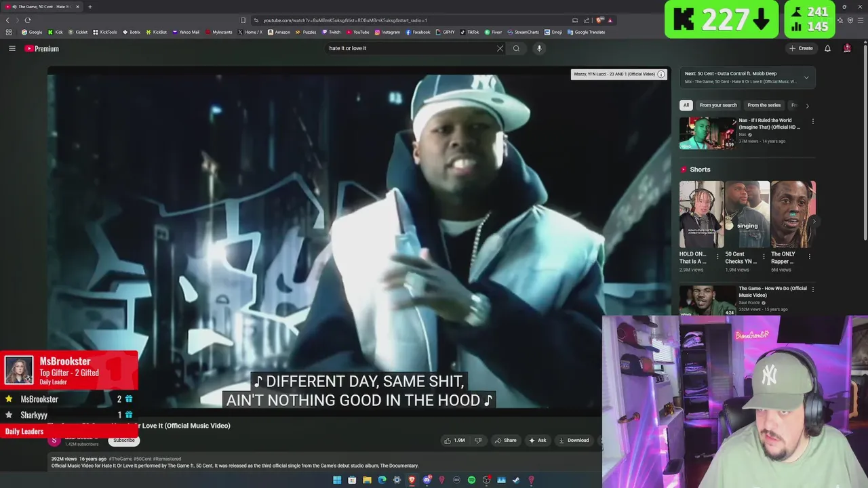
Task: Open the Facebook bookmark
Action: (418, 32)
